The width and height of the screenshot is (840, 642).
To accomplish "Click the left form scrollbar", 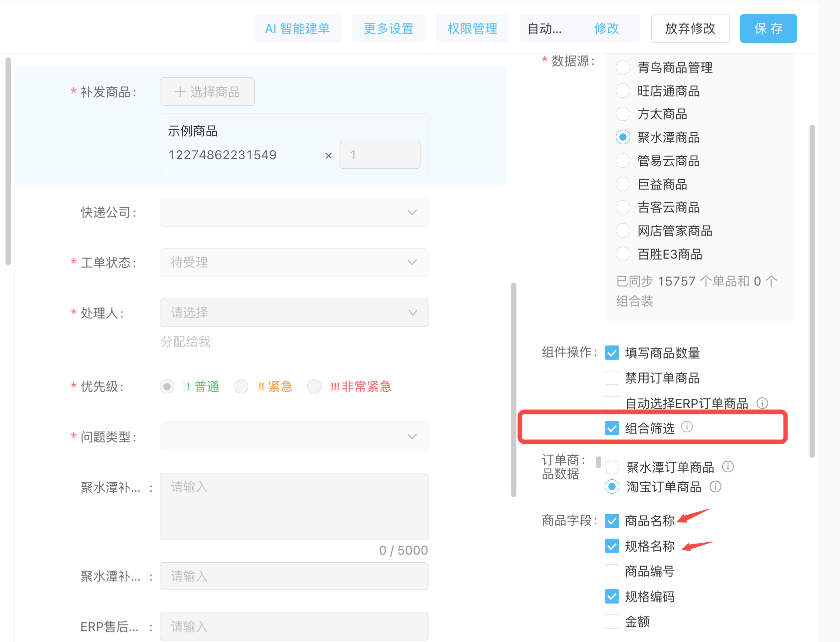I will (x=7, y=161).
